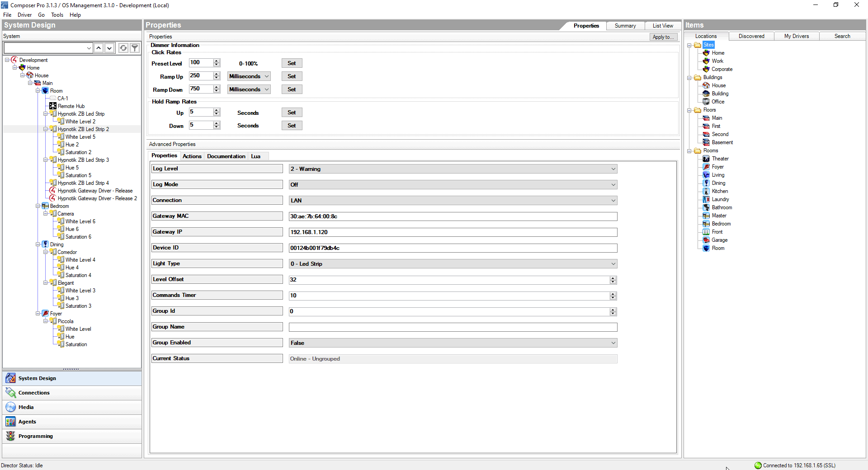Click the Kitchen room icon in Items
The image size is (868, 470).
coord(706,191)
